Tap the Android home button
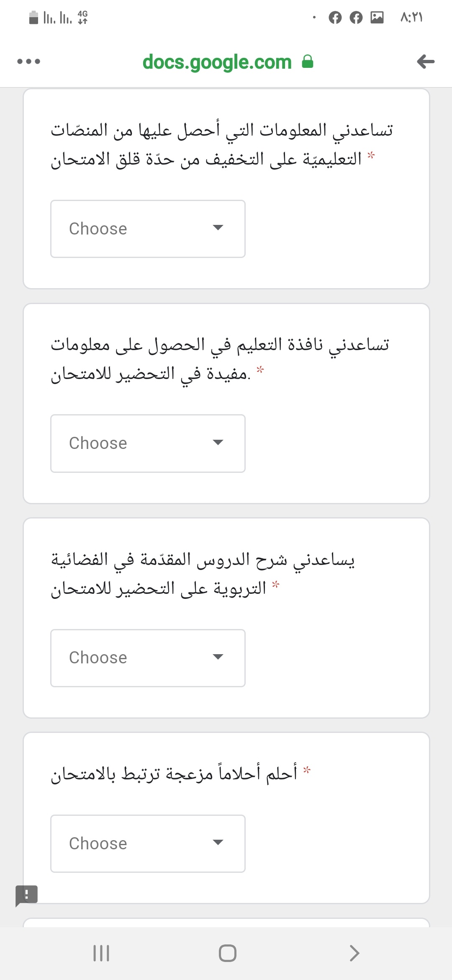Image resolution: width=452 pixels, height=980 pixels. click(227, 953)
